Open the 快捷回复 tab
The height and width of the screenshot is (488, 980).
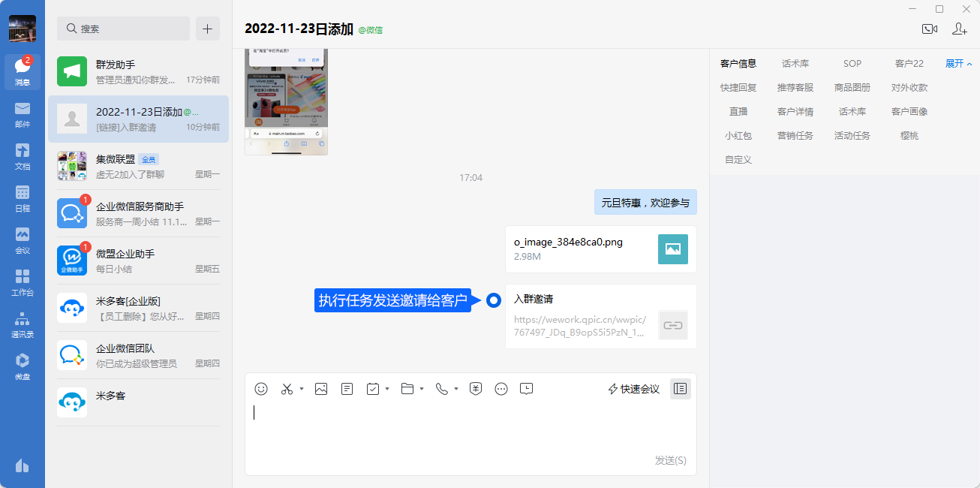pyautogui.click(x=738, y=88)
